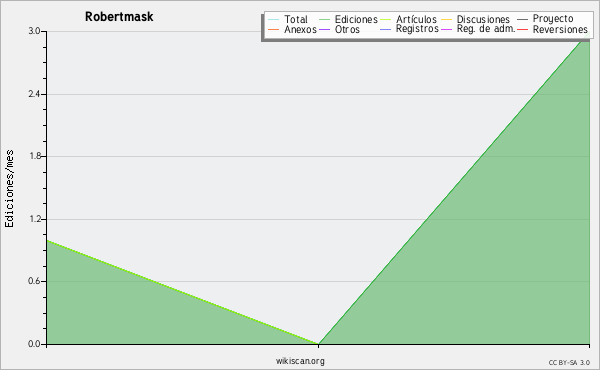Click the Ediciones/mes axis label
The height and width of the screenshot is (370, 600).
[9, 189]
